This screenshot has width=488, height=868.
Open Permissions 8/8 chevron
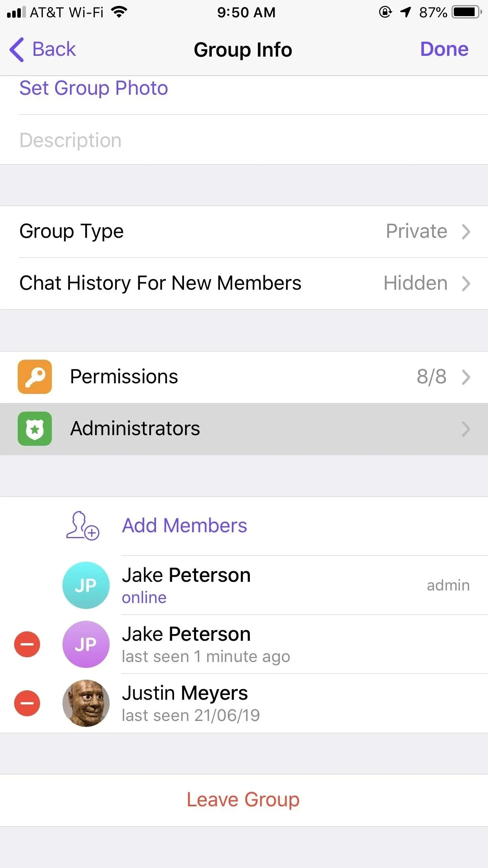click(466, 377)
